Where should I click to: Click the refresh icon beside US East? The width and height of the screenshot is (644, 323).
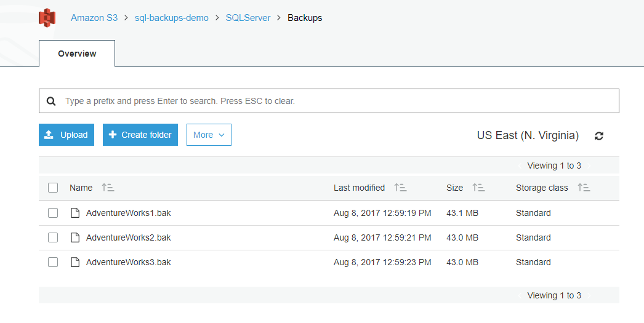(599, 136)
